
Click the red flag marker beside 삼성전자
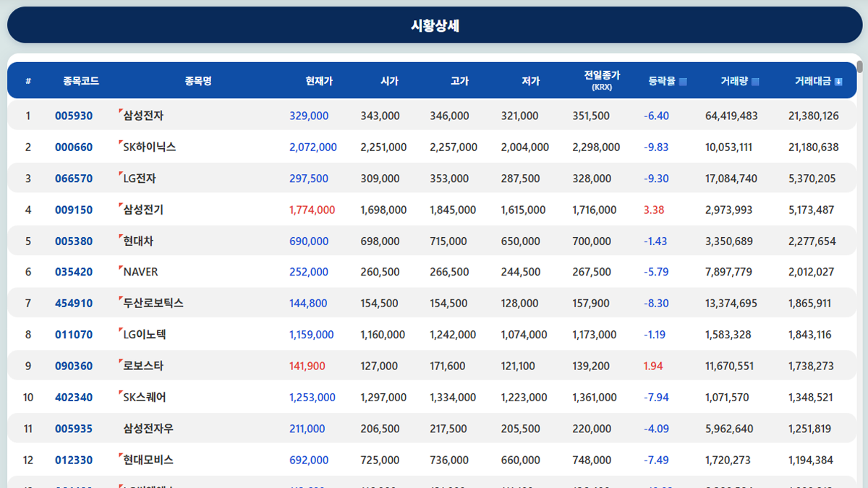[x=120, y=111]
